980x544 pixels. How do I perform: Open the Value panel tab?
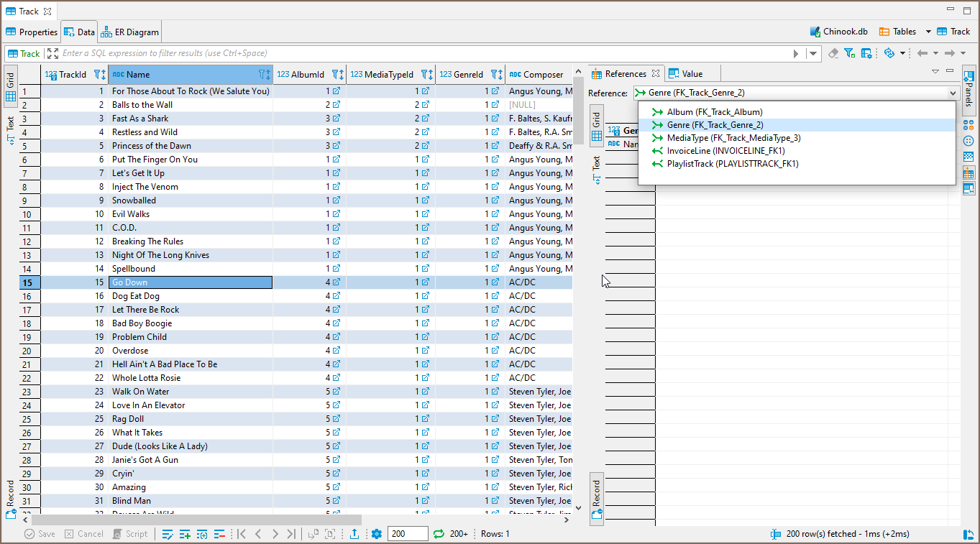(x=686, y=74)
